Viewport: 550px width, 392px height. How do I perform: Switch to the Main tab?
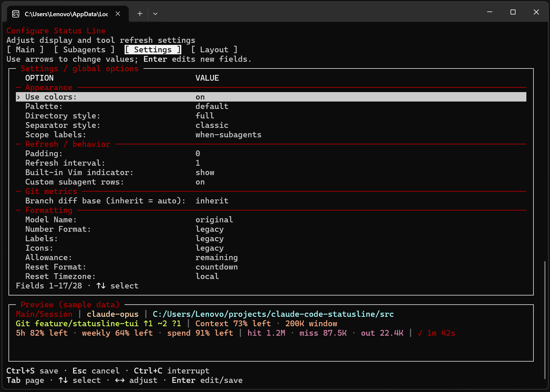coord(25,50)
